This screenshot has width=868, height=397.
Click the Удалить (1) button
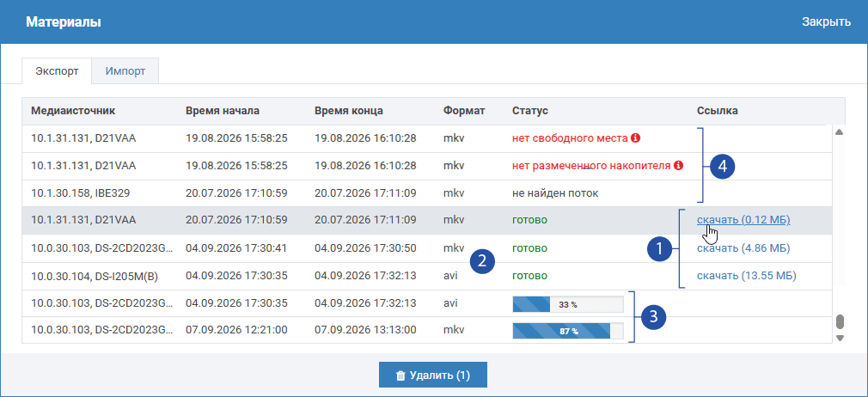click(x=433, y=376)
